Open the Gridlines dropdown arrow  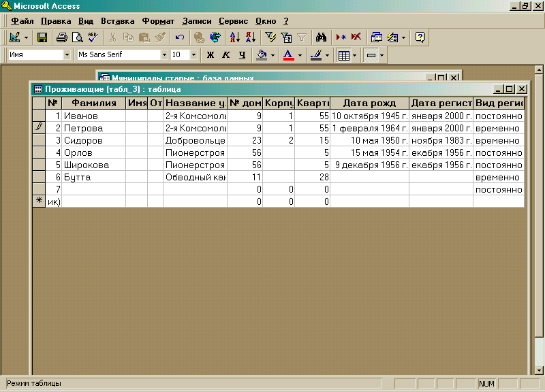(x=354, y=55)
